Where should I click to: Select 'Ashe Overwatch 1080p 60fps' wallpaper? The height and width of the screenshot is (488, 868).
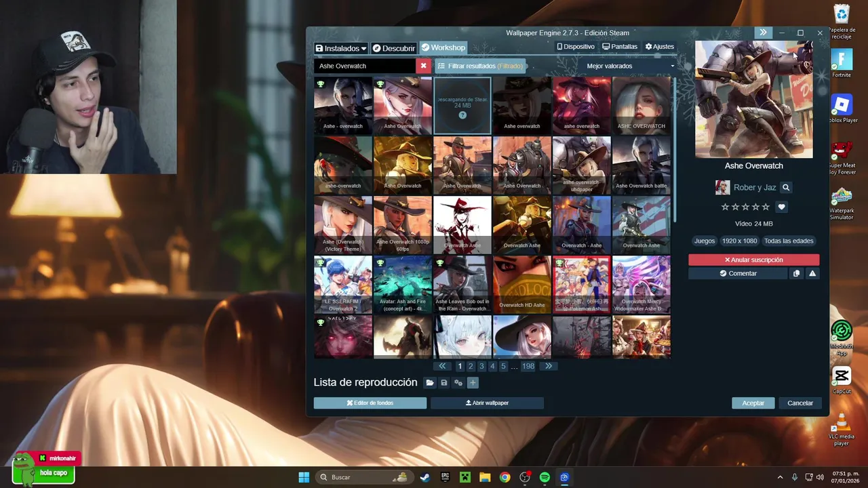[x=403, y=225]
